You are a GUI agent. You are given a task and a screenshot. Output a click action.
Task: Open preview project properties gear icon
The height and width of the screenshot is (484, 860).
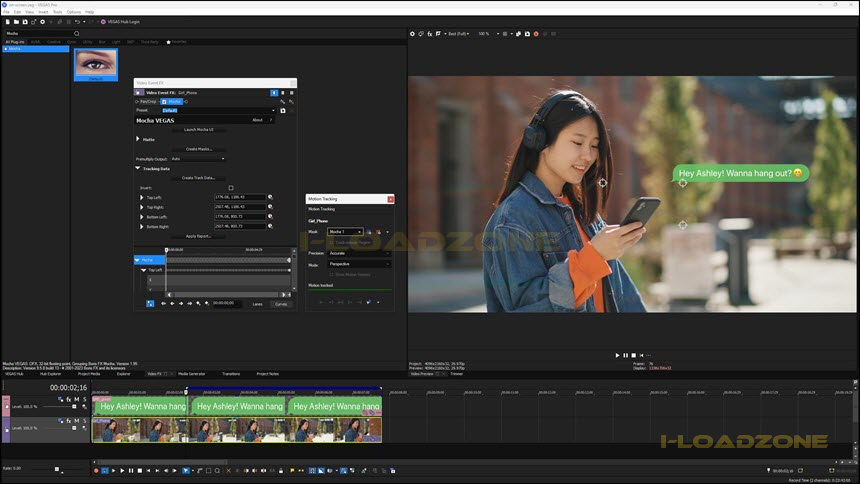412,34
